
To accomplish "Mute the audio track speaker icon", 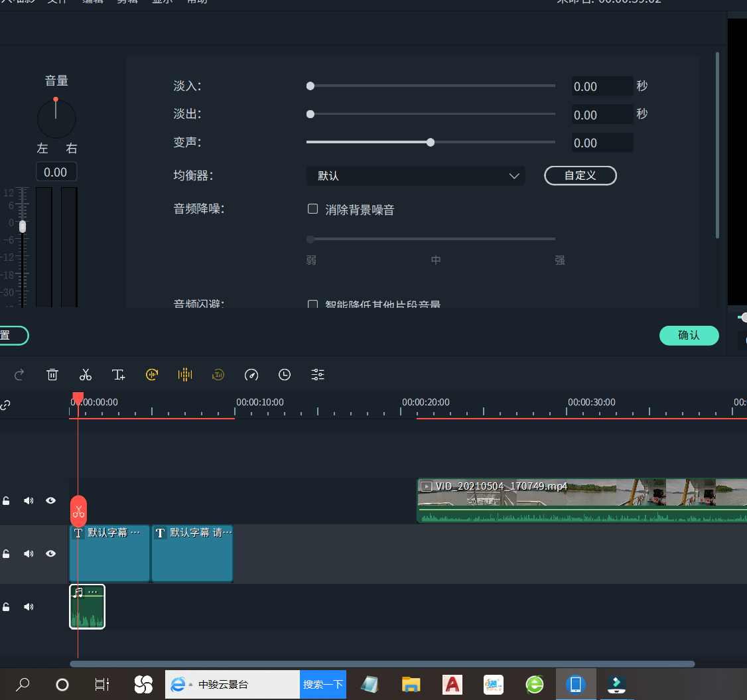I will pos(29,607).
